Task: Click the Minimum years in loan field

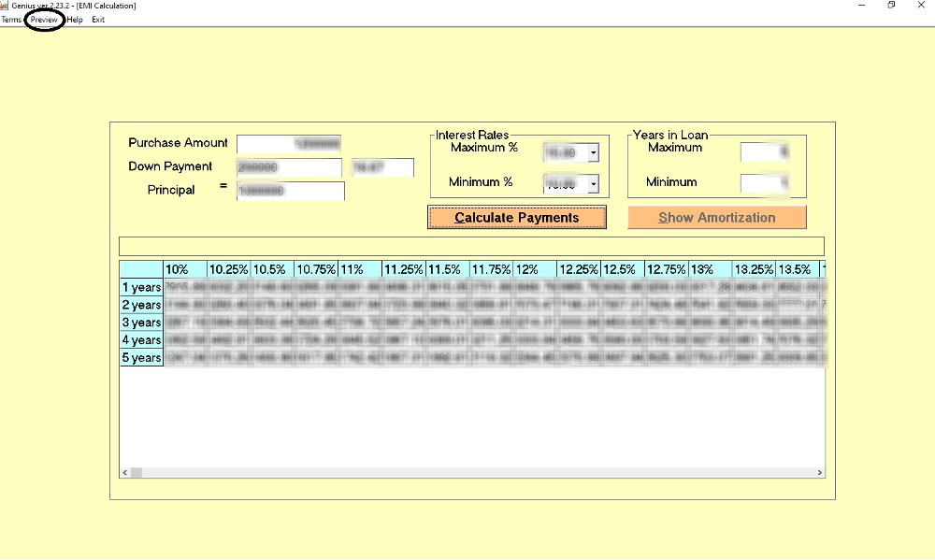Action: 765,183
